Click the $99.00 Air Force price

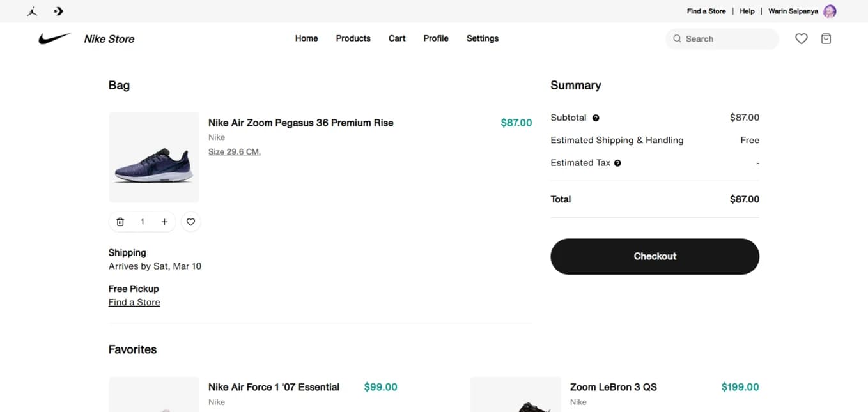381,387
